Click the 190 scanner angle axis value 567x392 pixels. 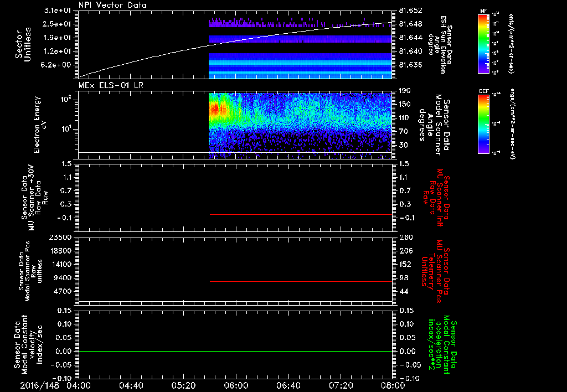(405, 91)
